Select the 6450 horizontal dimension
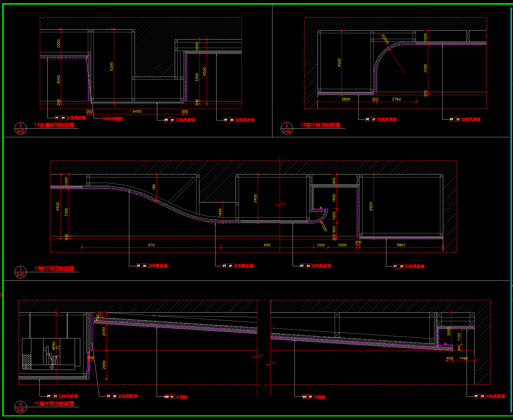The height and width of the screenshot is (420, 513). (x=137, y=111)
